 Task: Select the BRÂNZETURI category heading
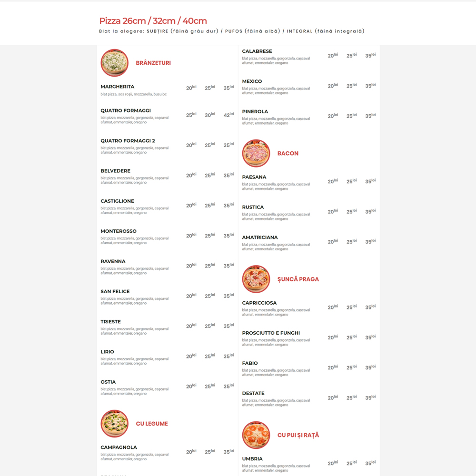point(153,63)
